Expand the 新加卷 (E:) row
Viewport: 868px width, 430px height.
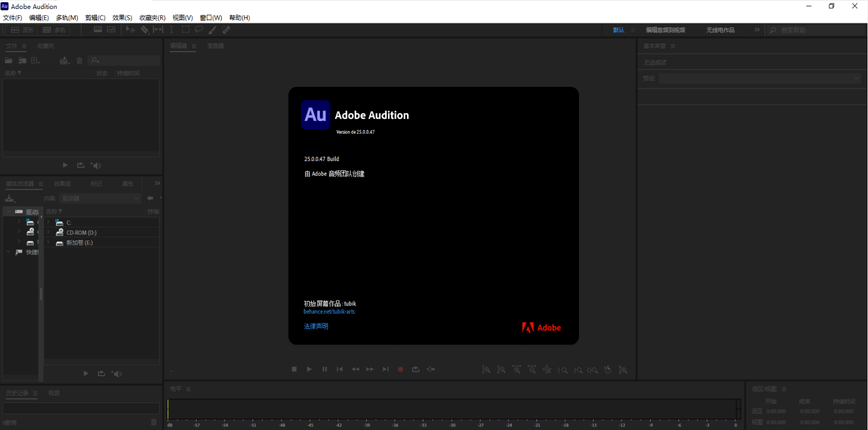click(48, 243)
